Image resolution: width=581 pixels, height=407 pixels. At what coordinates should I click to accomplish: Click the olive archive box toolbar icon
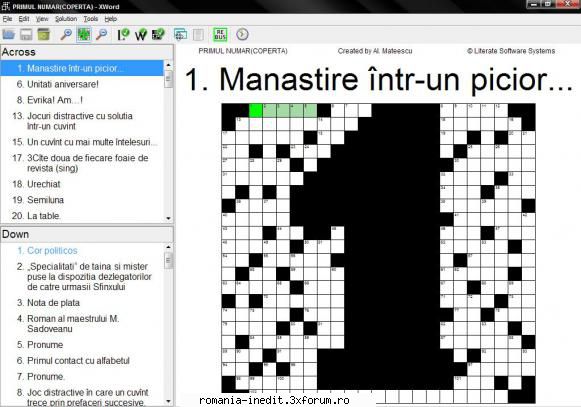(44, 34)
